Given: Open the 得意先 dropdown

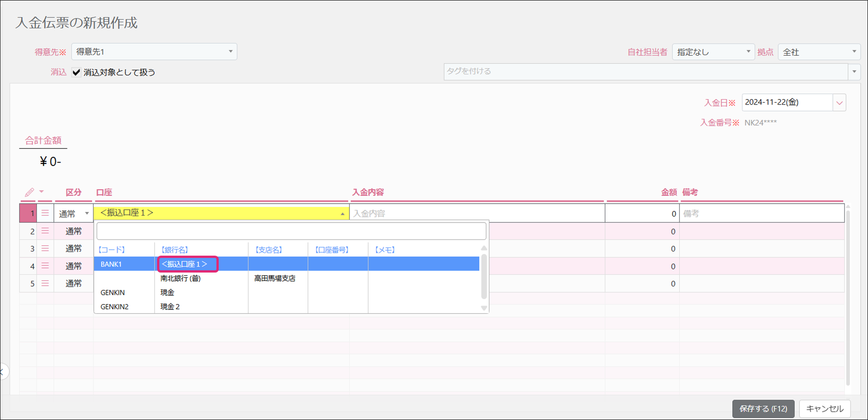Looking at the screenshot, I should 154,52.
